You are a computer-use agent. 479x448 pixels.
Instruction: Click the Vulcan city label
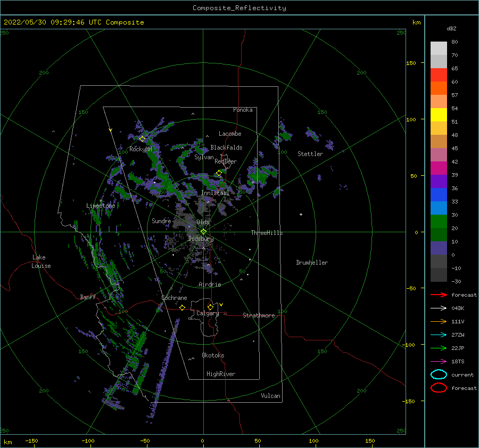[271, 396]
